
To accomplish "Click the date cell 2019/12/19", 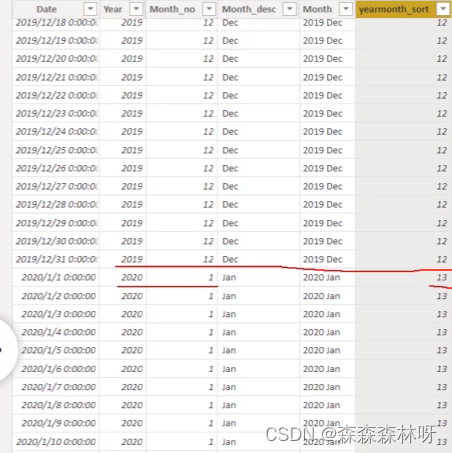I will tap(57, 41).
